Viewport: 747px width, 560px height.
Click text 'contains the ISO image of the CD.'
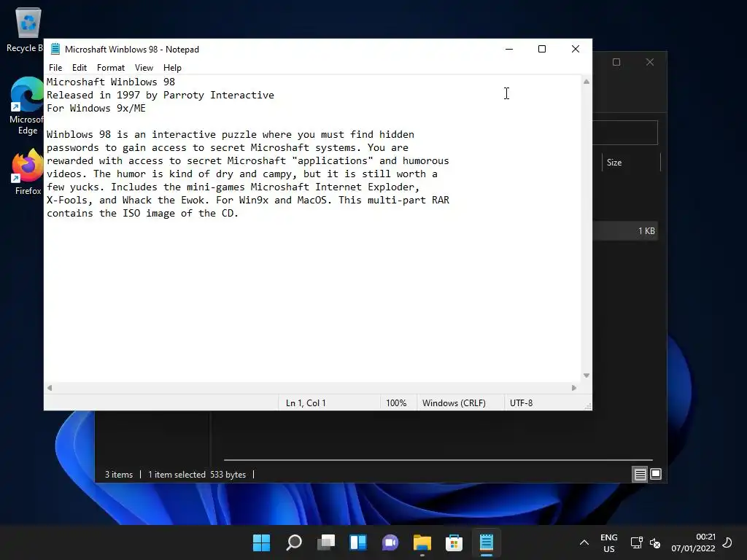(142, 214)
